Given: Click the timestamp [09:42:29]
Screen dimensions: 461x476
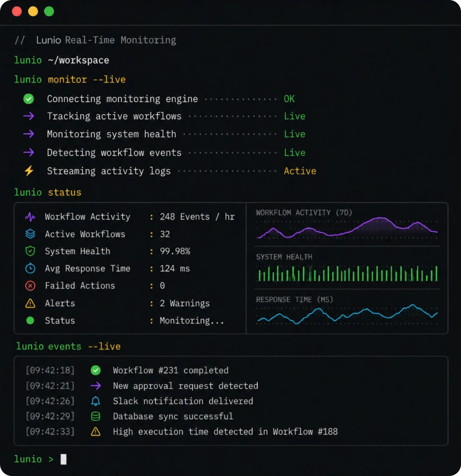Looking at the screenshot, I should [x=50, y=416].
